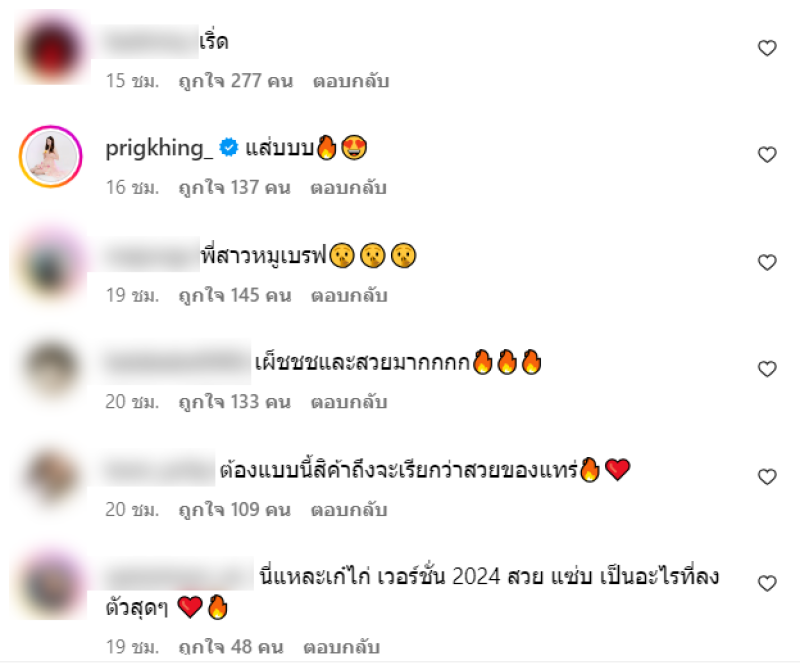
Task: Reply to the เผ็ชชชและสวยมากกกก comment
Action: [349, 402]
